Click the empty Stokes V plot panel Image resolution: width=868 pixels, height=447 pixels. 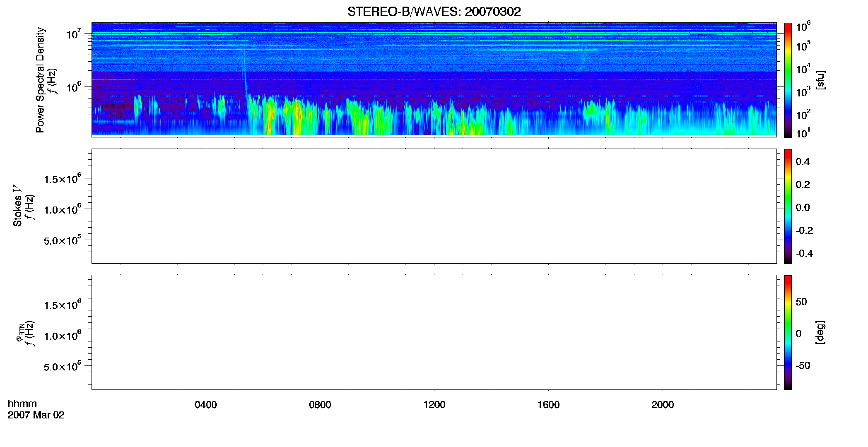434,206
